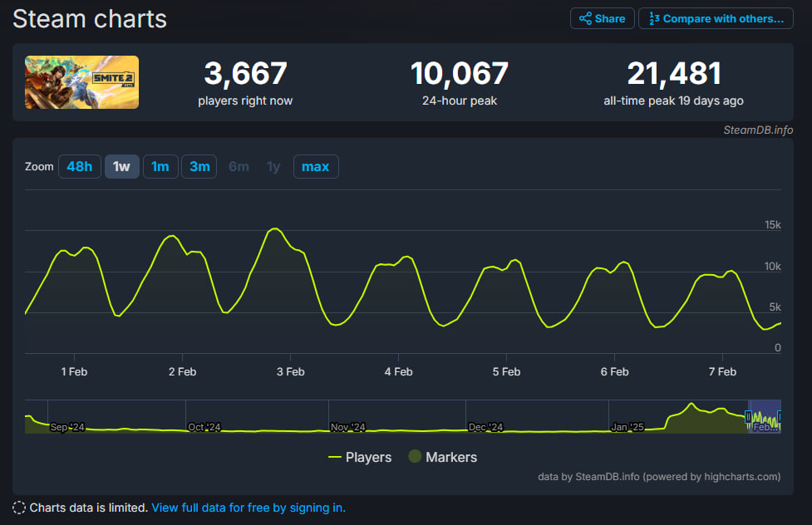Viewport: 812px width, 525px height.
Task: Open the SMITE 2 game thumbnail
Action: (81, 82)
